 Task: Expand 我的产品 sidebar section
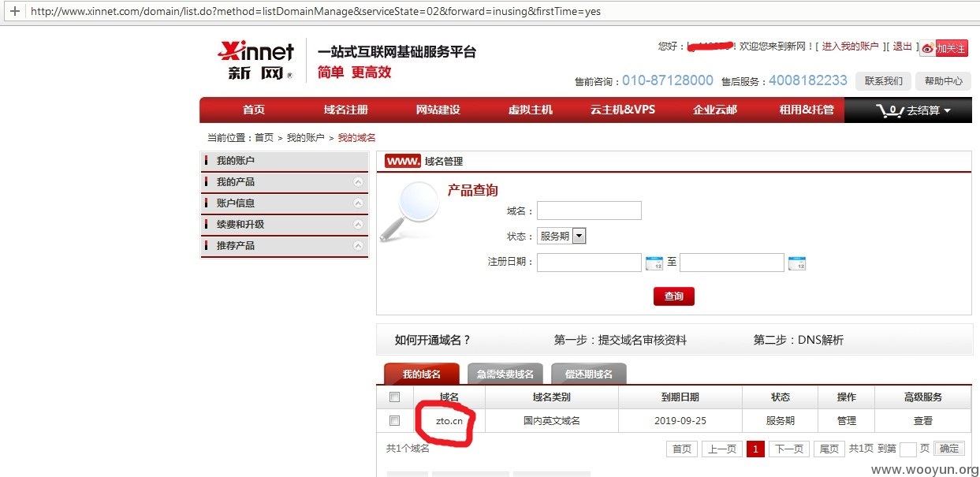[285, 182]
